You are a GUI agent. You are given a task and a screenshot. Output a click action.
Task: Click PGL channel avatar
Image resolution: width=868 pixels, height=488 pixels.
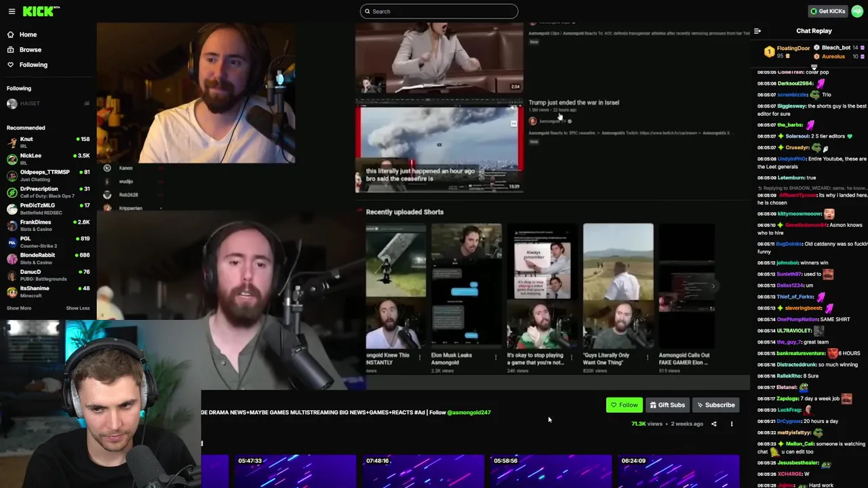point(12,241)
